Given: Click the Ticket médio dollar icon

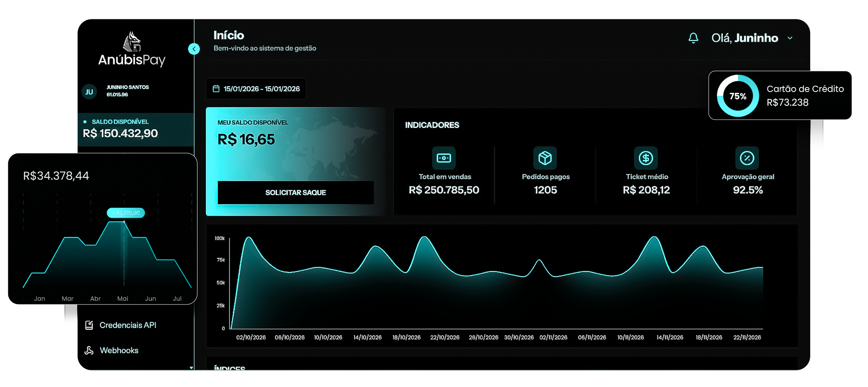Looking at the screenshot, I should click(x=646, y=158).
